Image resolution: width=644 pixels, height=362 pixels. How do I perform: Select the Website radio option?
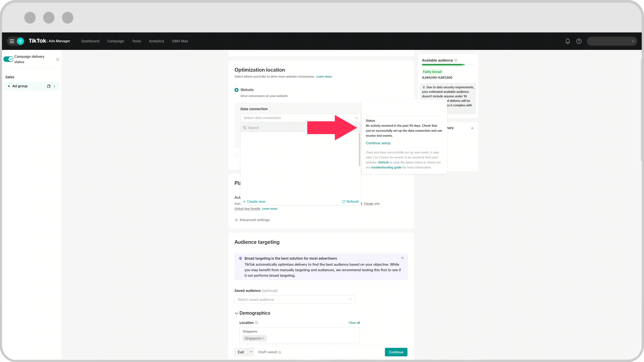pos(236,90)
